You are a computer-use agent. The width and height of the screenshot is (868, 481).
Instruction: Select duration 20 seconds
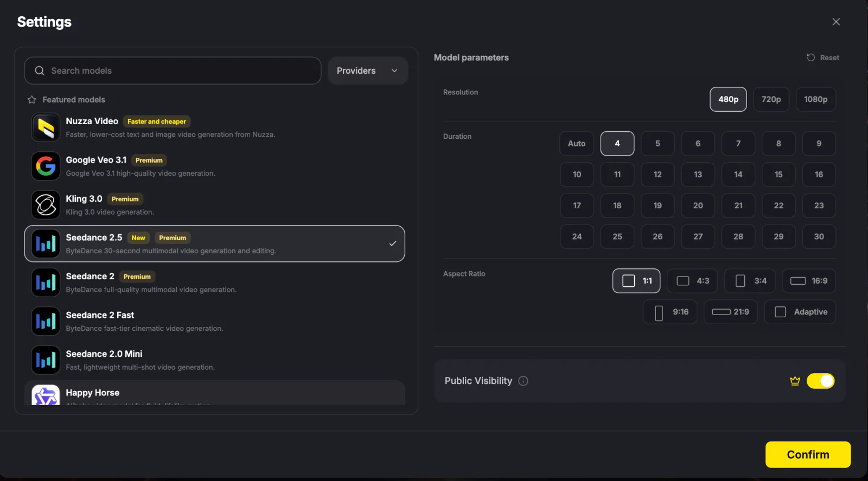(x=698, y=206)
